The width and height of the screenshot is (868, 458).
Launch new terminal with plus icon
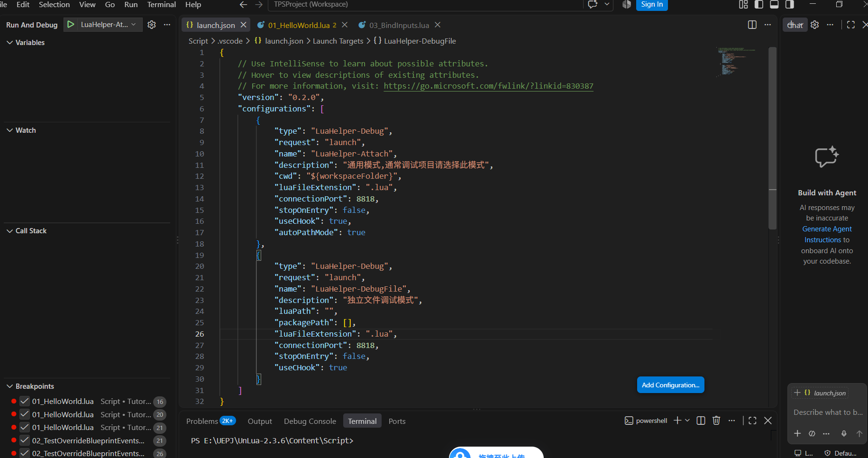coord(677,421)
